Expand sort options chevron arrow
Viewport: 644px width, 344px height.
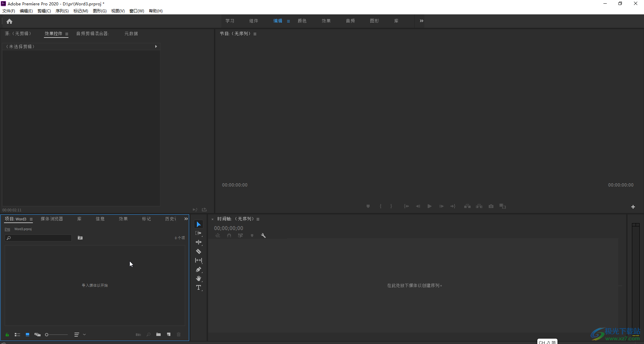(x=85, y=335)
